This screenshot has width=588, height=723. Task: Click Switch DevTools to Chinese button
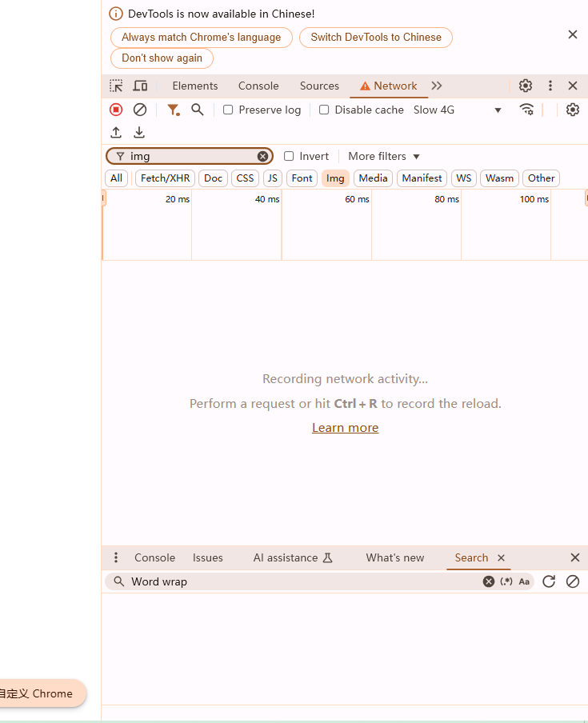375,37
